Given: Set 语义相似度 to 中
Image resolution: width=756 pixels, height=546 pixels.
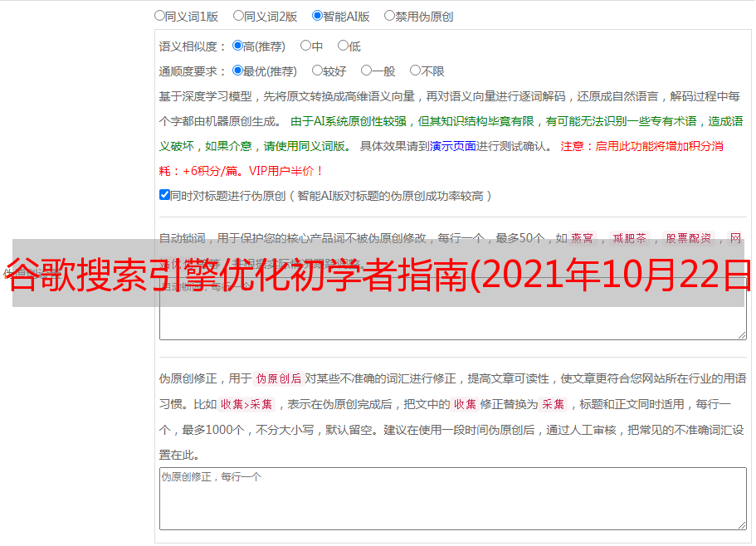Looking at the screenshot, I should click(305, 46).
